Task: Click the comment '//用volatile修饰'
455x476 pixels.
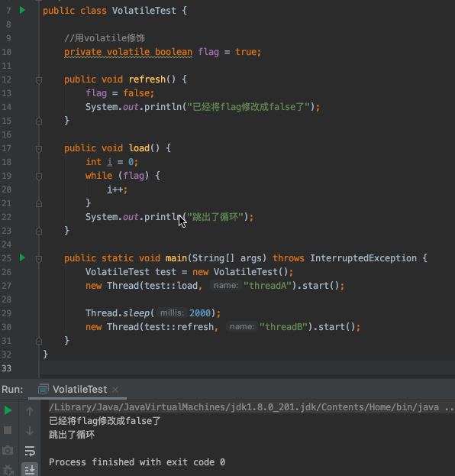Action: [105, 38]
